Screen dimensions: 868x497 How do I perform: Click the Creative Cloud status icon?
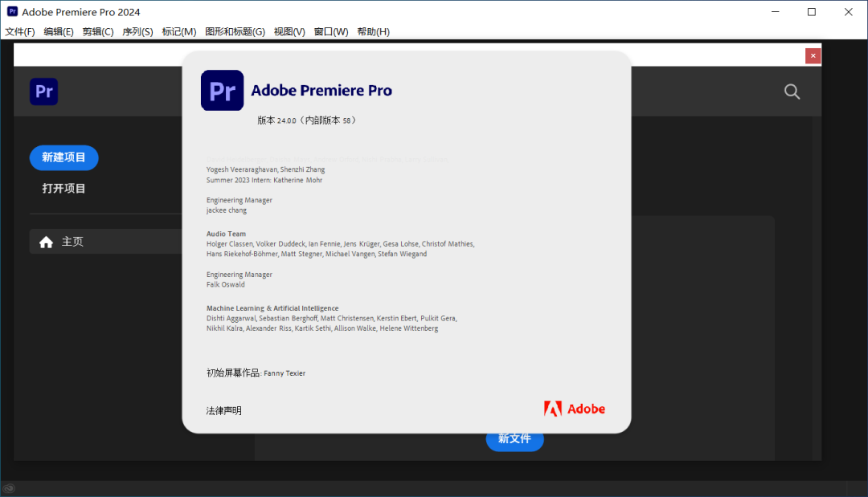point(8,489)
